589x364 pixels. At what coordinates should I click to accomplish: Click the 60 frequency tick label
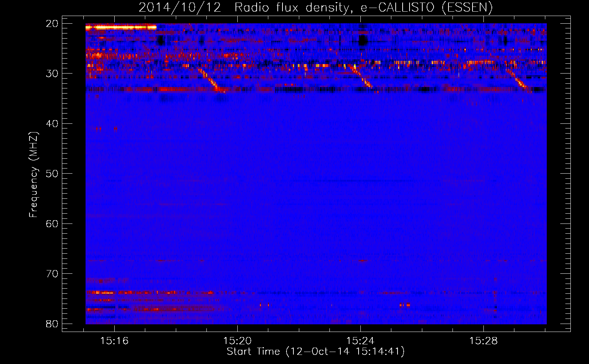coord(52,223)
